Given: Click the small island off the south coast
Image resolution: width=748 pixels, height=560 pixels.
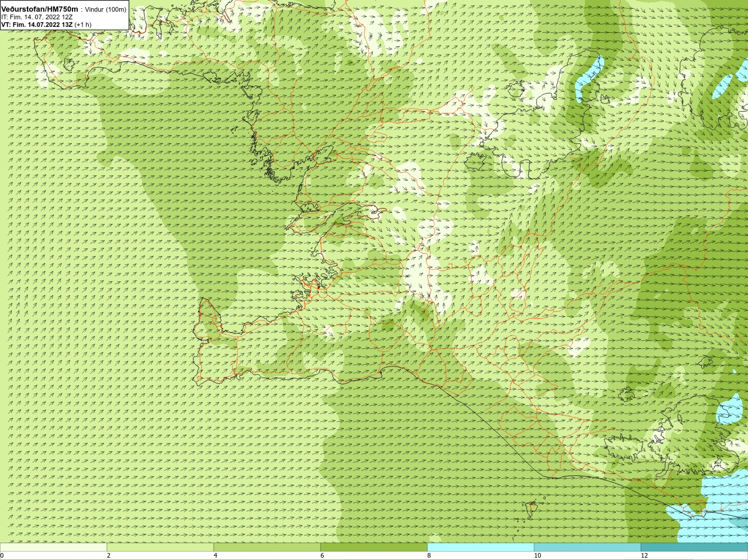Looking at the screenshot, I should pos(532,510).
